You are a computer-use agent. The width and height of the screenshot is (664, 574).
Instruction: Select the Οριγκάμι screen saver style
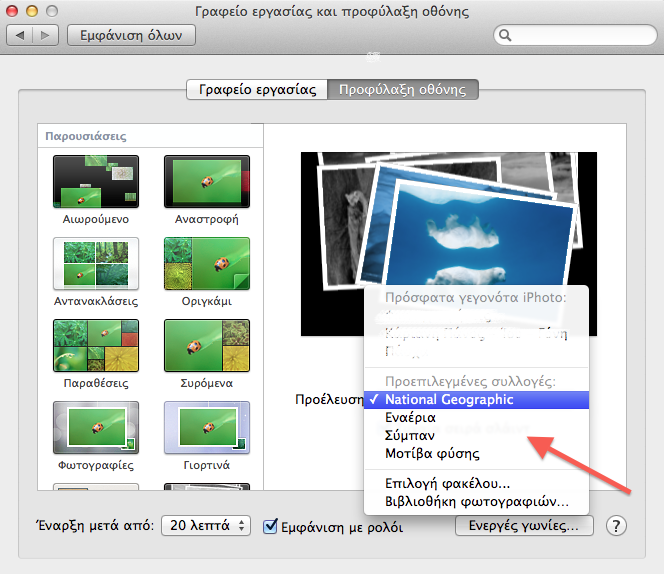(x=207, y=263)
